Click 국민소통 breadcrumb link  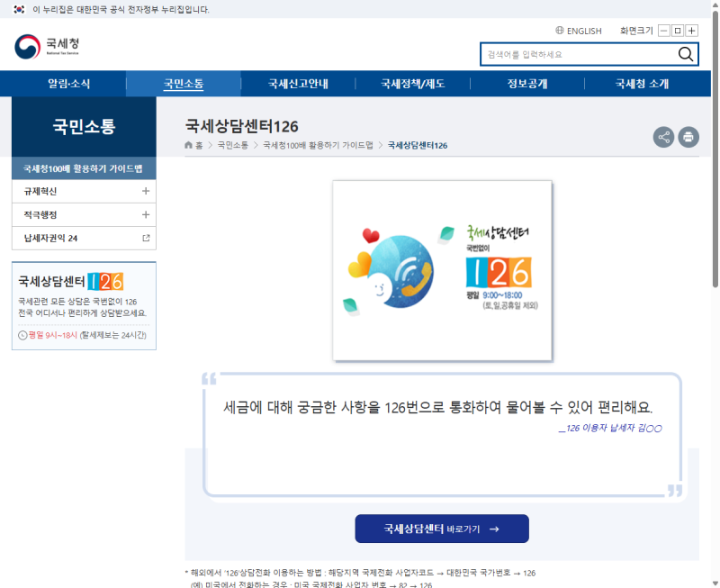click(233, 145)
